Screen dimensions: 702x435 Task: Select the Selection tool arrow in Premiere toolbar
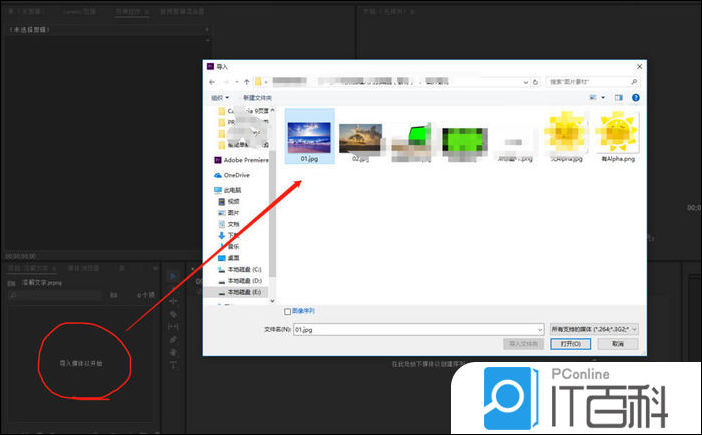point(172,275)
